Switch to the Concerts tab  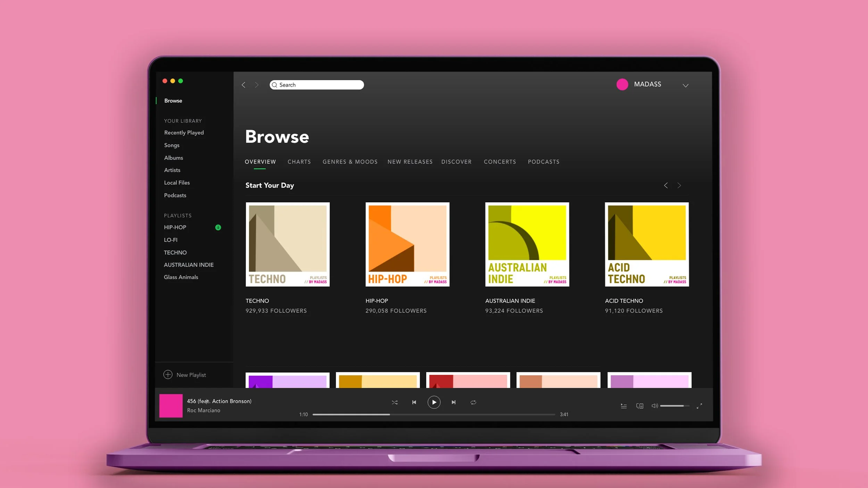click(500, 162)
